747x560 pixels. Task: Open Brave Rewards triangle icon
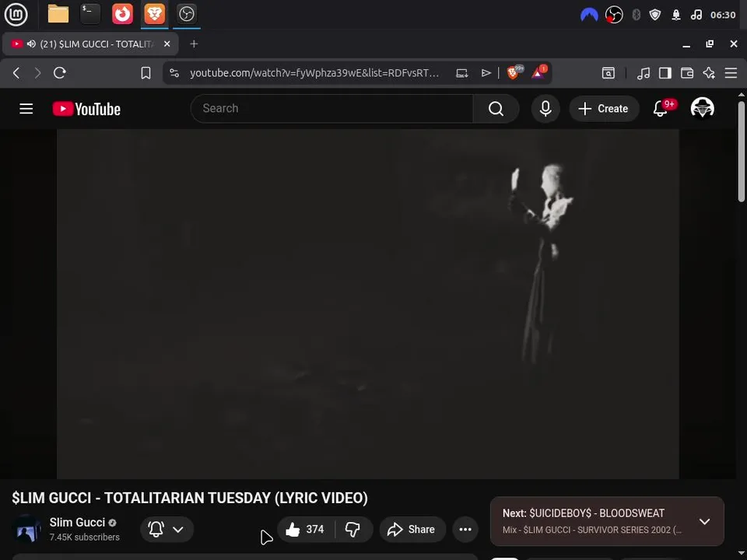(x=538, y=72)
